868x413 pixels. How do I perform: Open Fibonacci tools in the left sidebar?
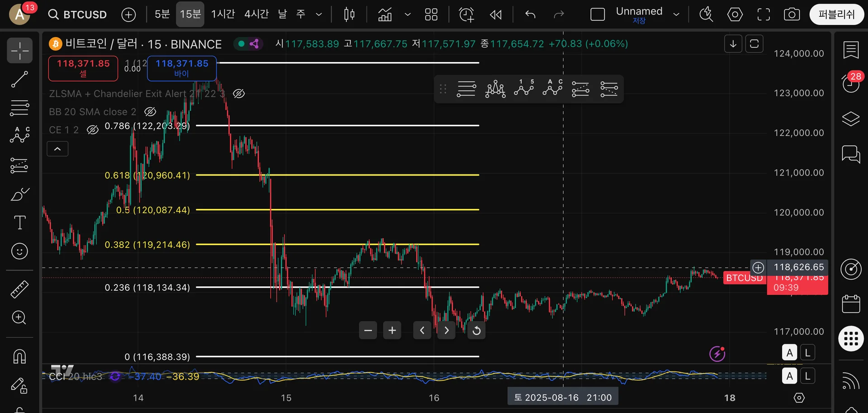tap(19, 108)
